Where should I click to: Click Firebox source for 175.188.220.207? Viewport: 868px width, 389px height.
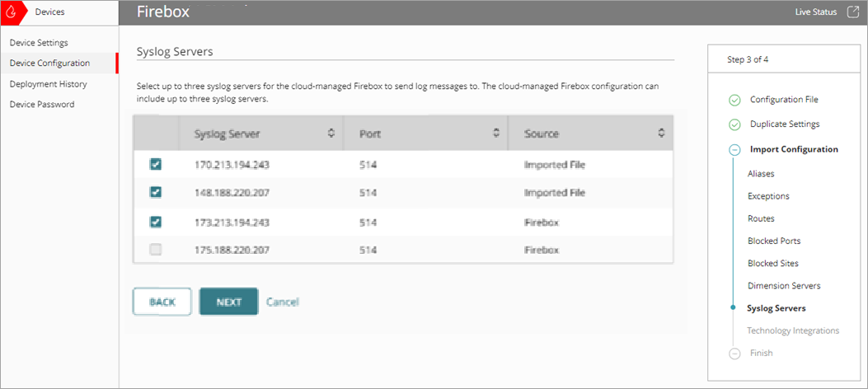pos(542,250)
